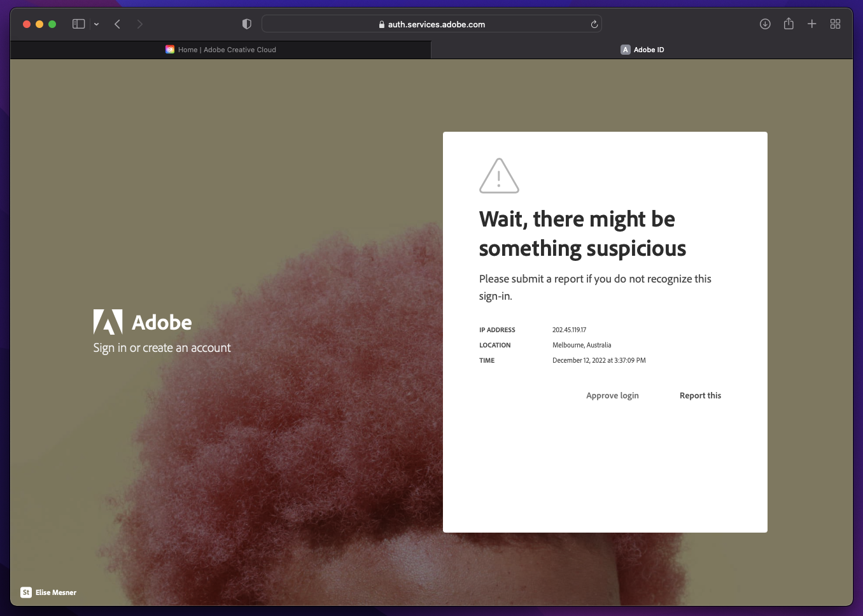The image size is (863, 616).
Task: Show the tab overview grid
Action: [835, 24]
